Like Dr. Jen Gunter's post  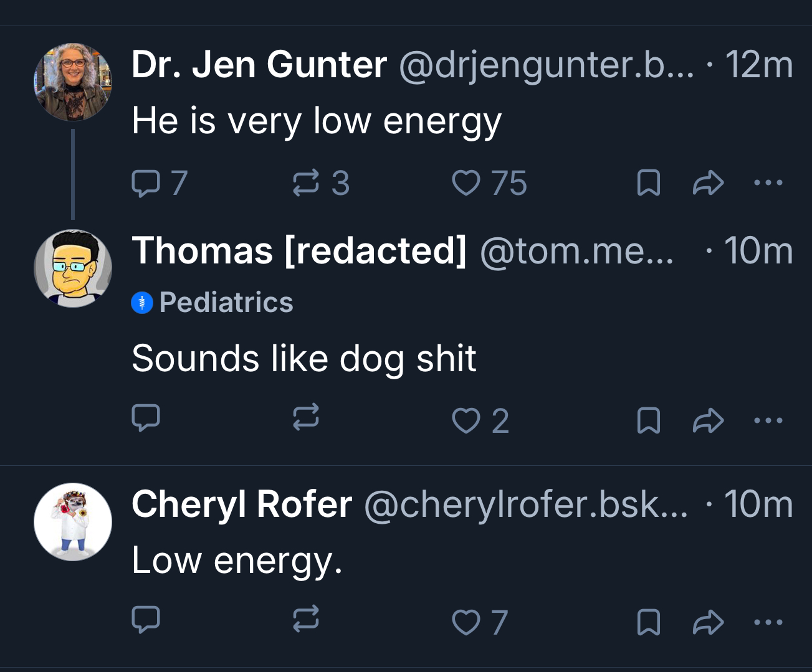click(466, 184)
